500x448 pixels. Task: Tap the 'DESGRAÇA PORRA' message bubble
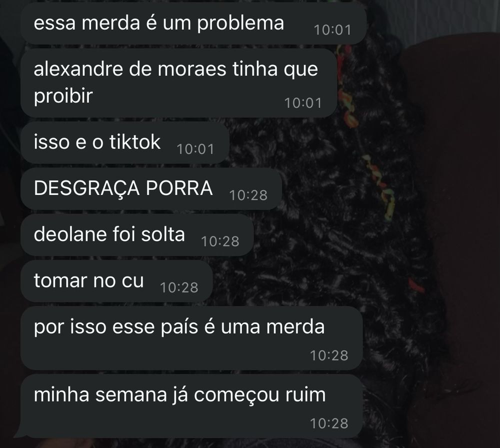[151, 189]
